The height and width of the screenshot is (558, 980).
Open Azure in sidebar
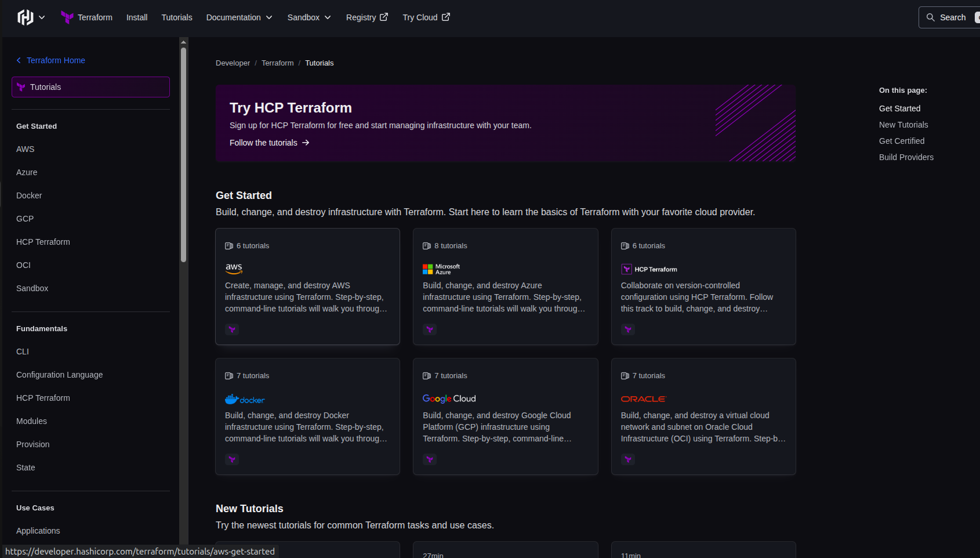(27, 172)
